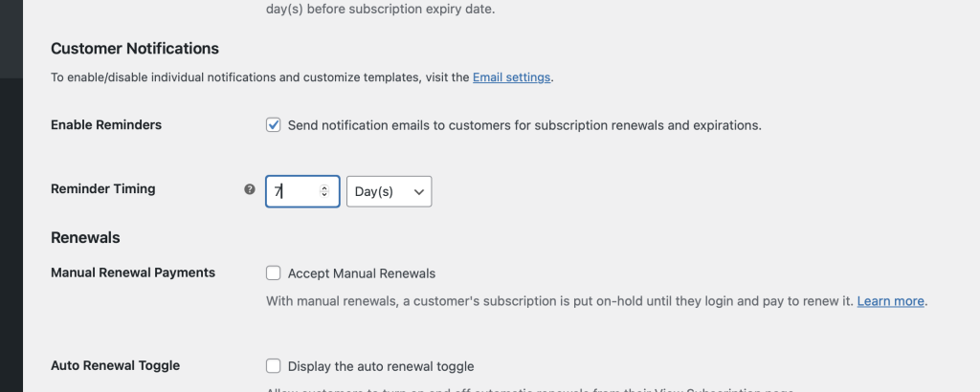Click the Reminder Timing row title
The height and width of the screenshot is (392, 980).
pyautogui.click(x=102, y=188)
